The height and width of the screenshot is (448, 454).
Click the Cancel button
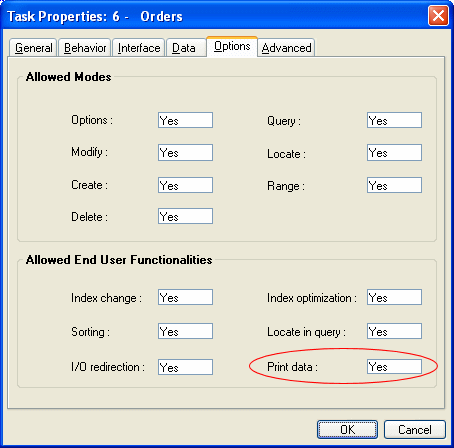click(415, 430)
